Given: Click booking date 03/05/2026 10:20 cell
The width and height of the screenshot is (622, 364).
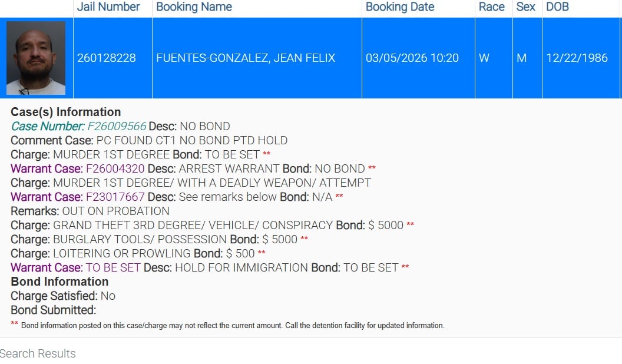Looking at the screenshot, I should (x=419, y=58).
